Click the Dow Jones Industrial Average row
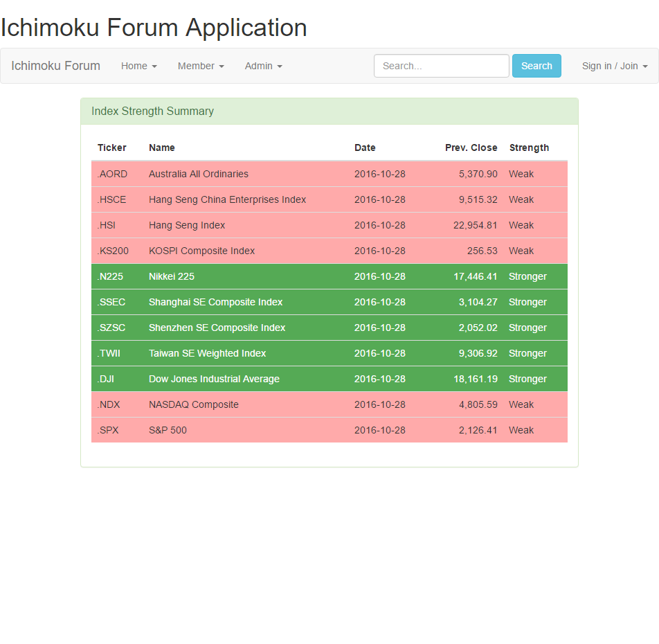The width and height of the screenshot is (659, 644). (329, 379)
